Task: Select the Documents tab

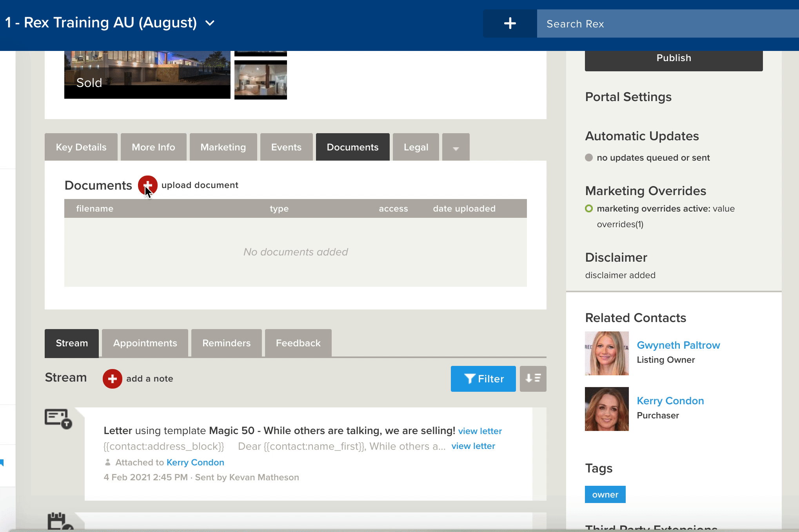Action: point(353,147)
